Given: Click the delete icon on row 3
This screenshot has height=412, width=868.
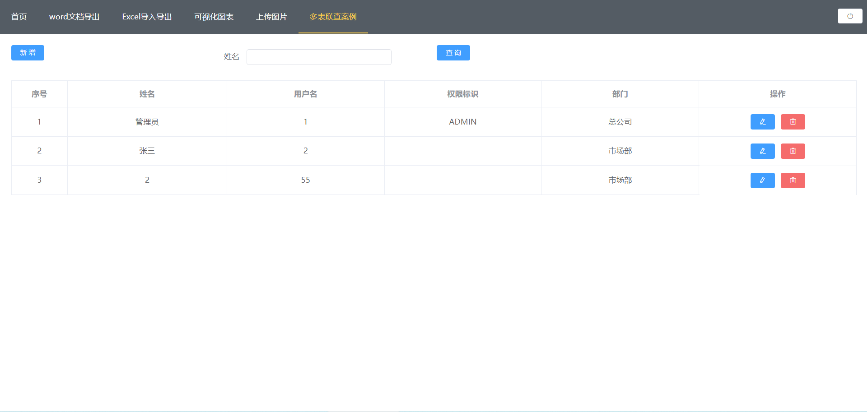Looking at the screenshot, I should pyautogui.click(x=793, y=180).
